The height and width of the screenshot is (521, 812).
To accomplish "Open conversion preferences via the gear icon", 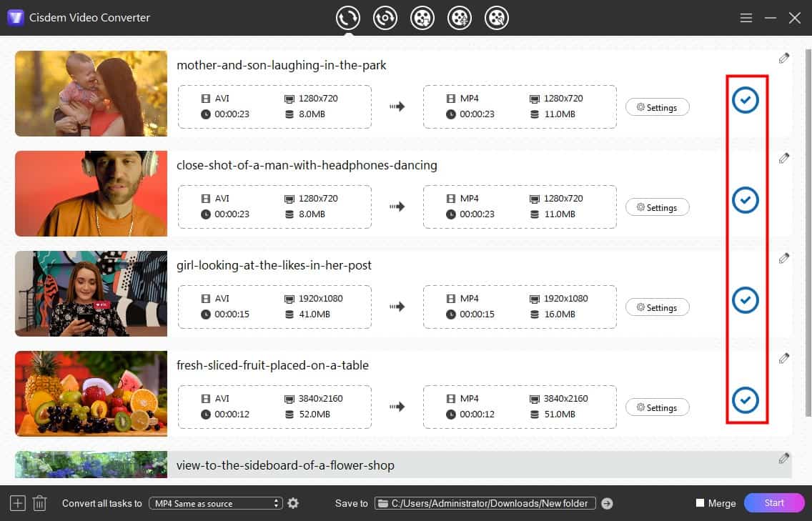I will (293, 502).
